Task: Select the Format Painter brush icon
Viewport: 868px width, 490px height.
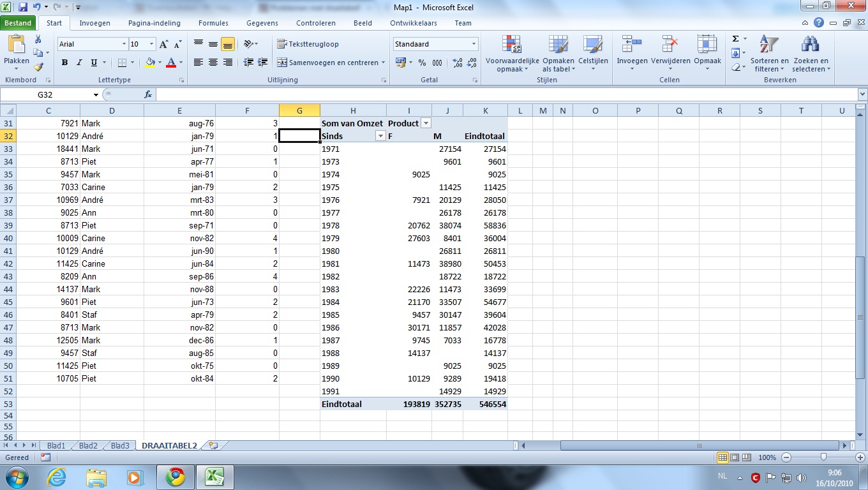Action: tap(38, 67)
